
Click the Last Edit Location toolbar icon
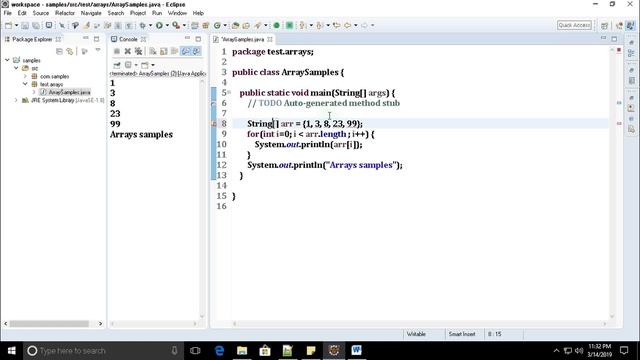tap(337, 25)
